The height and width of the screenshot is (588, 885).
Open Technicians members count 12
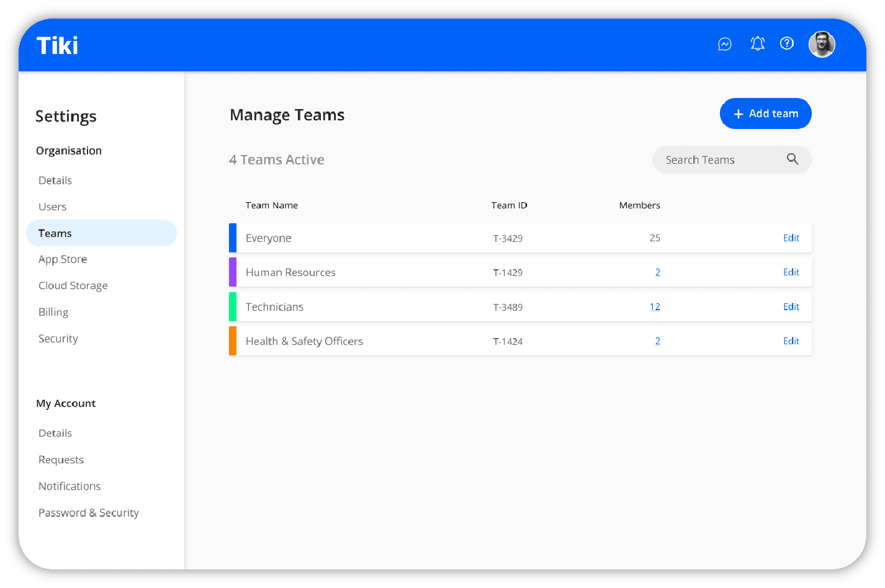click(655, 307)
